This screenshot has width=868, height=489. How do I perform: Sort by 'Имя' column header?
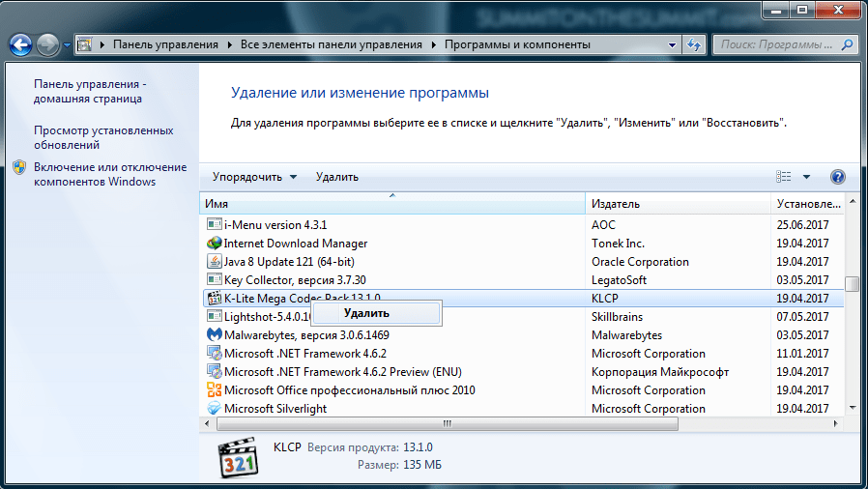pyautogui.click(x=391, y=204)
